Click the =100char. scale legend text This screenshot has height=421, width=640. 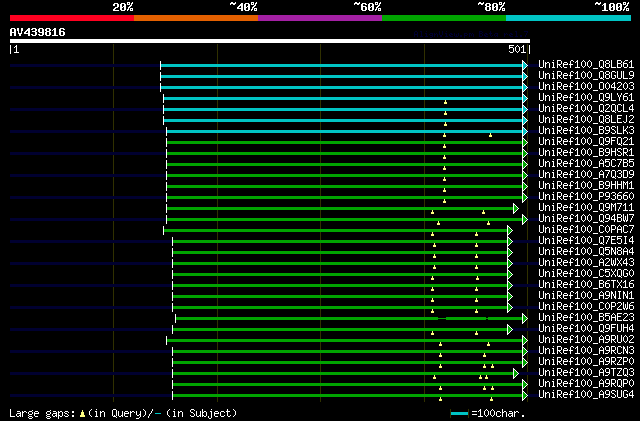click(498, 413)
